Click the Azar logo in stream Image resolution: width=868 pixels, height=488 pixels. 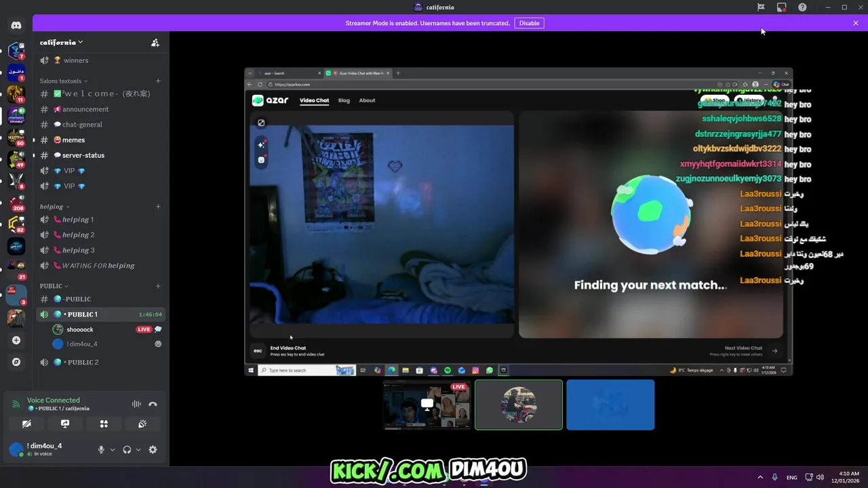pos(271,100)
